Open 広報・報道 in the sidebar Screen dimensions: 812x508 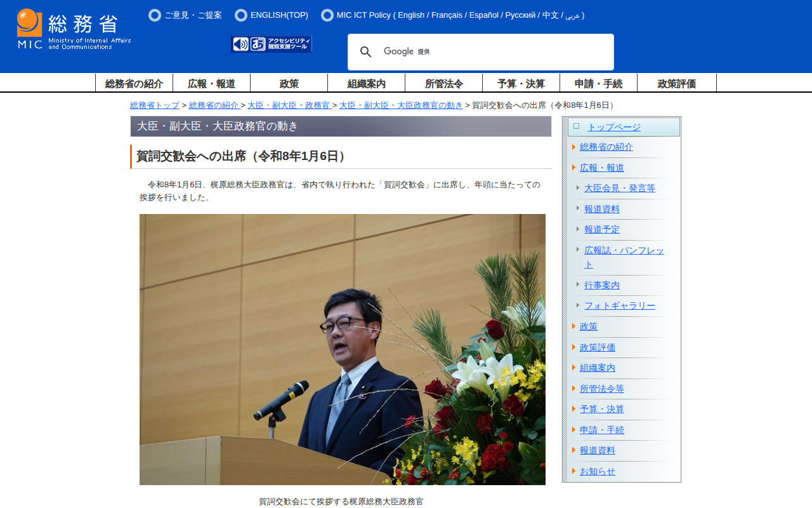click(x=601, y=168)
